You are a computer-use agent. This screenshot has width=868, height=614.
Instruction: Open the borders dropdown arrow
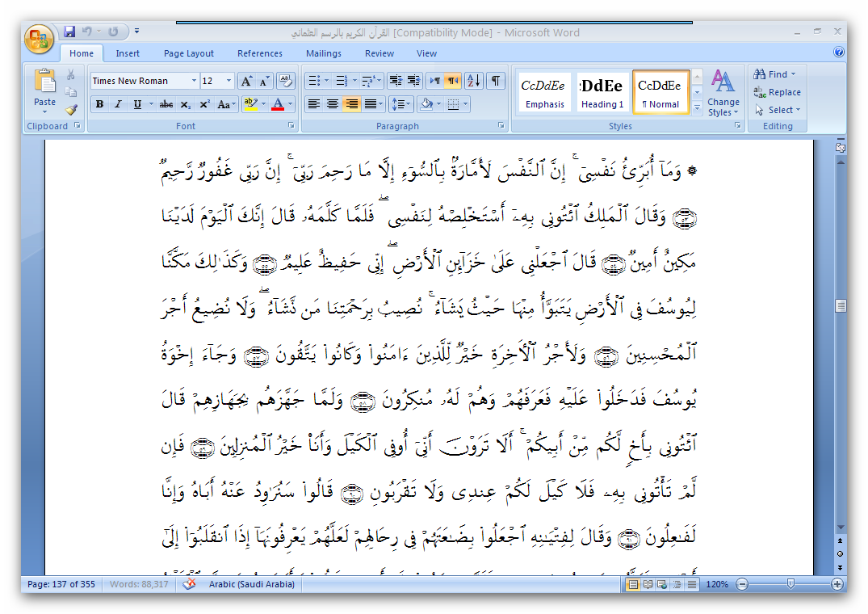pyautogui.click(x=466, y=104)
